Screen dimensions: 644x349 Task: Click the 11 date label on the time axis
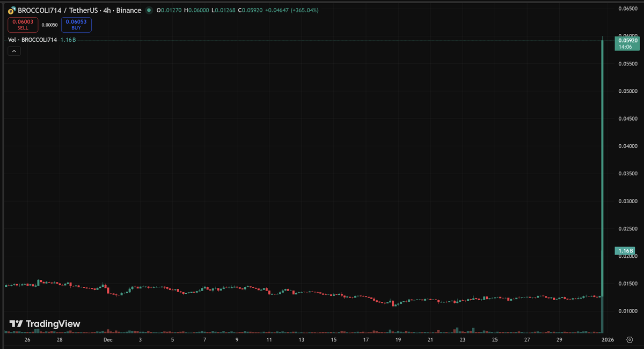click(269, 340)
